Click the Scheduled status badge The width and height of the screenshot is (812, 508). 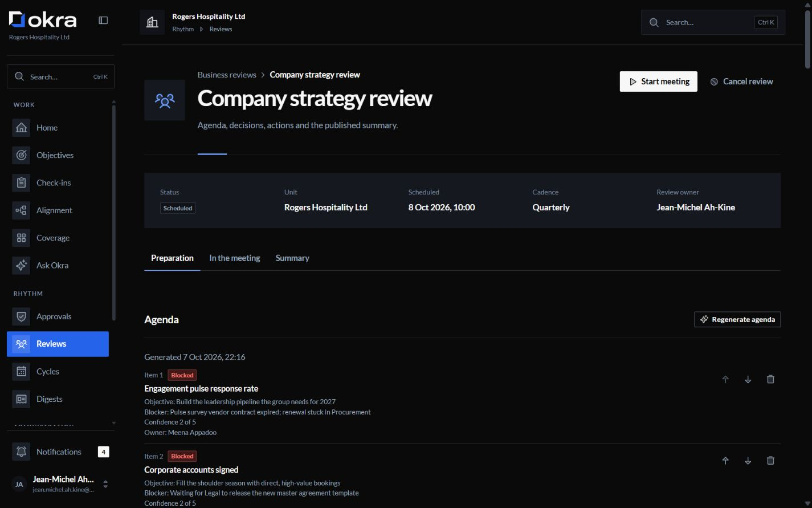tap(178, 208)
